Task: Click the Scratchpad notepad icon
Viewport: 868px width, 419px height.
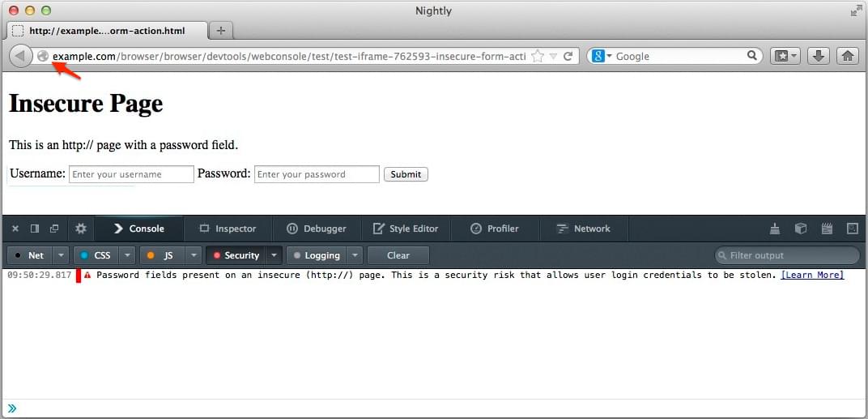Action: pos(827,229)
